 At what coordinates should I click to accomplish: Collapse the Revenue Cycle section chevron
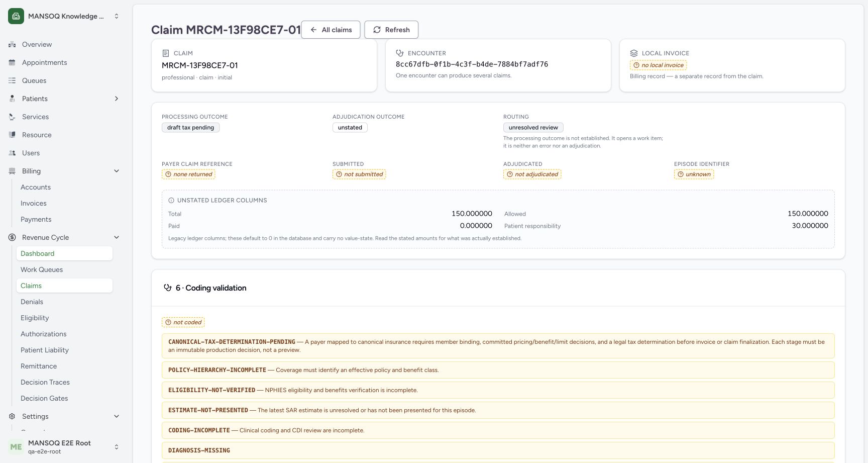tap(117, 237)
